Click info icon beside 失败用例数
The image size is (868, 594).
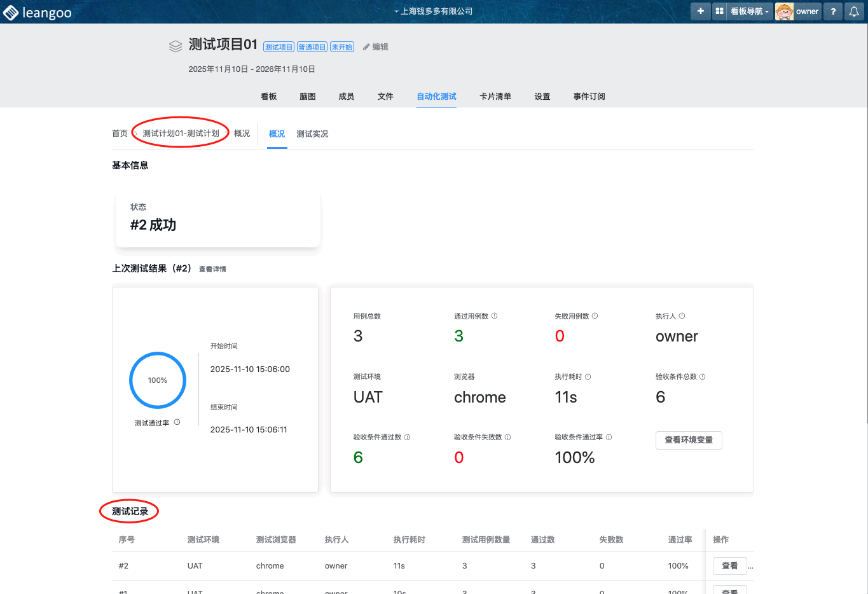[595, 316]
